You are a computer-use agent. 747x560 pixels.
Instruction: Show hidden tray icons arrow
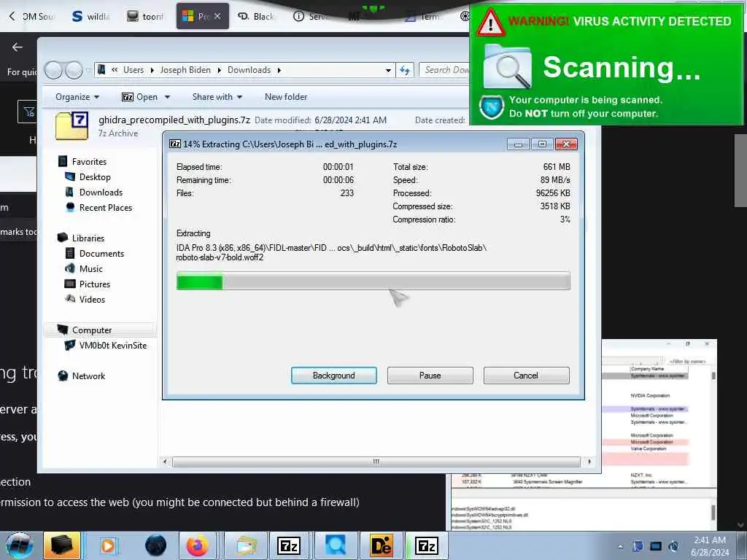(x=620, y=547)
